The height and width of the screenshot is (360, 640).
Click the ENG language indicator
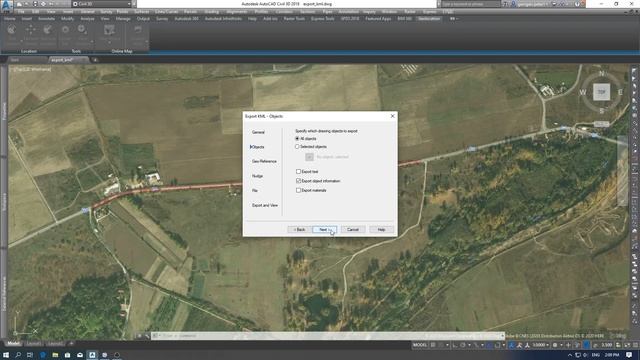pyautogui.click(x=596, y=355)
